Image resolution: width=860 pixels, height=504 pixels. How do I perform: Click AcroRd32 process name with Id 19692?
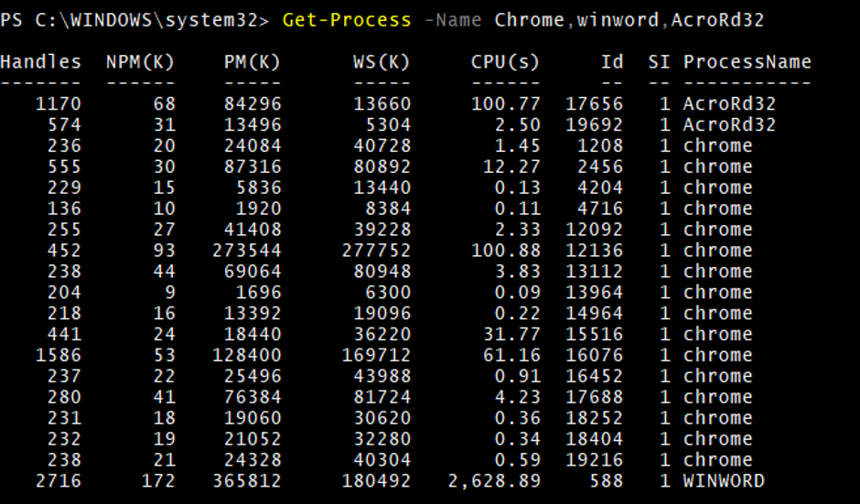729,125
